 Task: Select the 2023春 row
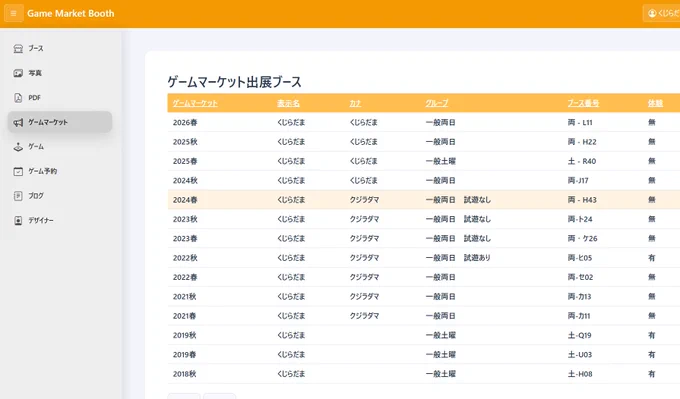[424, 239]
